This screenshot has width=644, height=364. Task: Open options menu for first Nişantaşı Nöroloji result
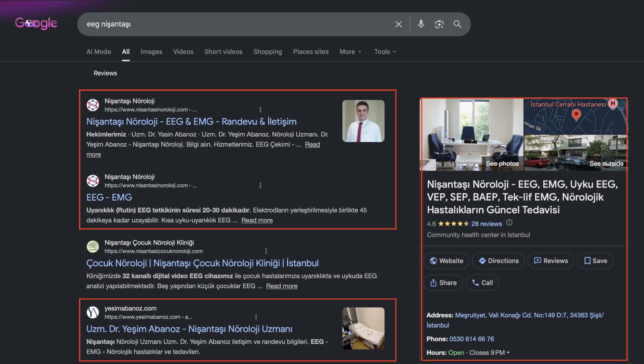[260, 109]
